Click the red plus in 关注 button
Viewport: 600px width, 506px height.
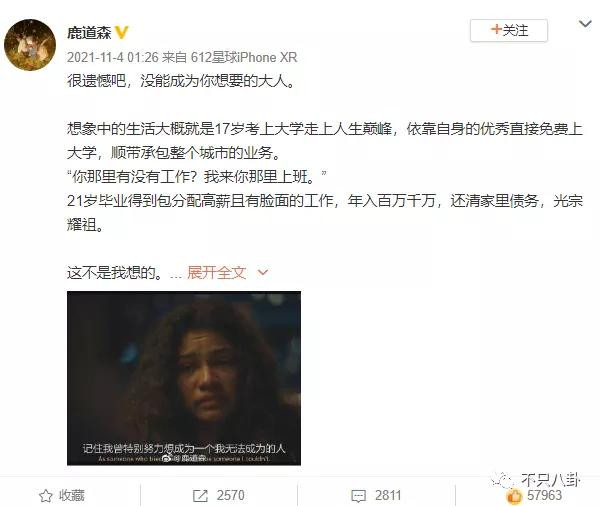[496, 29]
